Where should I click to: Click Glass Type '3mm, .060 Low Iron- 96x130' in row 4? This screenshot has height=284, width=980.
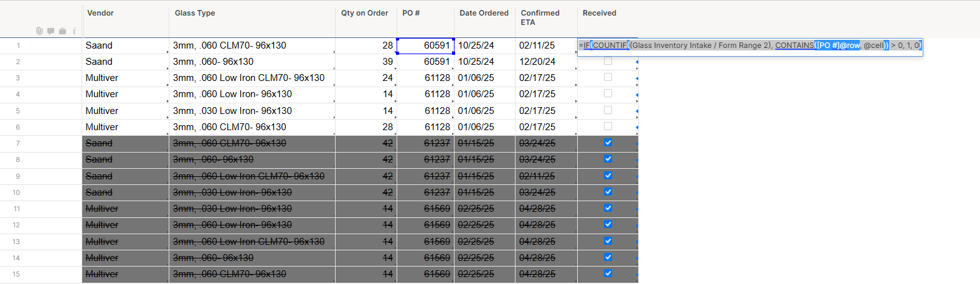pyautogui.click(x=252, y=94)
